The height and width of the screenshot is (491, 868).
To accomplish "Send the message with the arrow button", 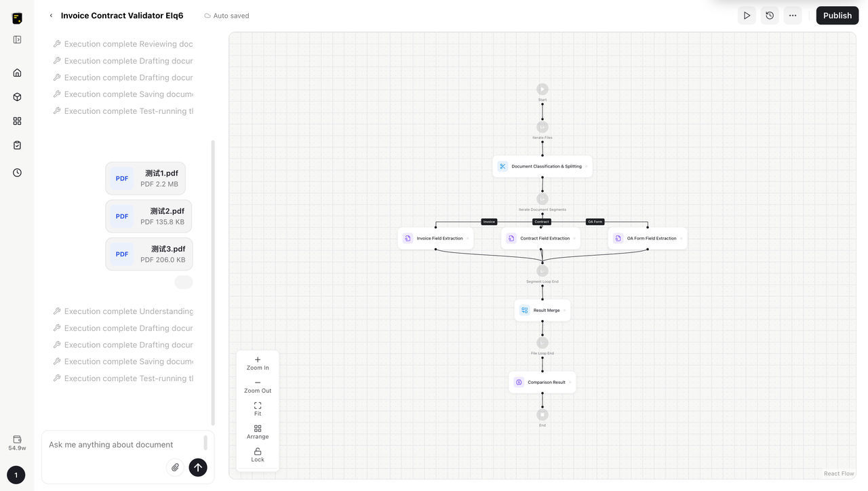I will pos(198,467).
